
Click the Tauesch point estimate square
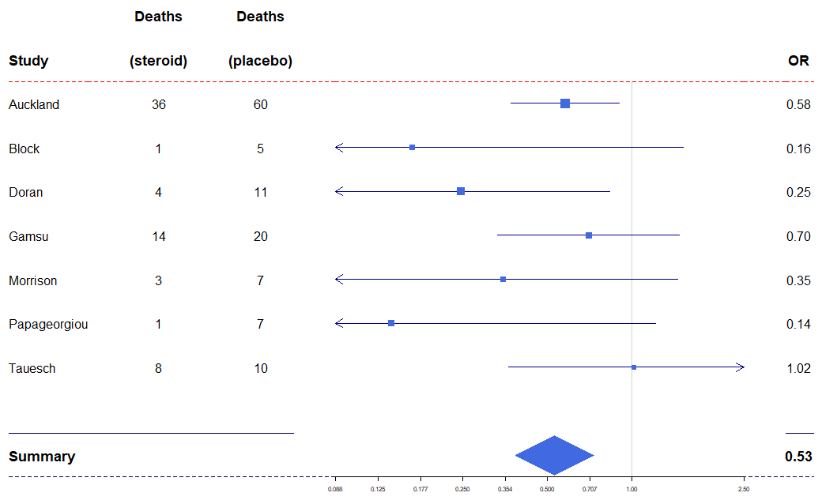tap(634, 367)
